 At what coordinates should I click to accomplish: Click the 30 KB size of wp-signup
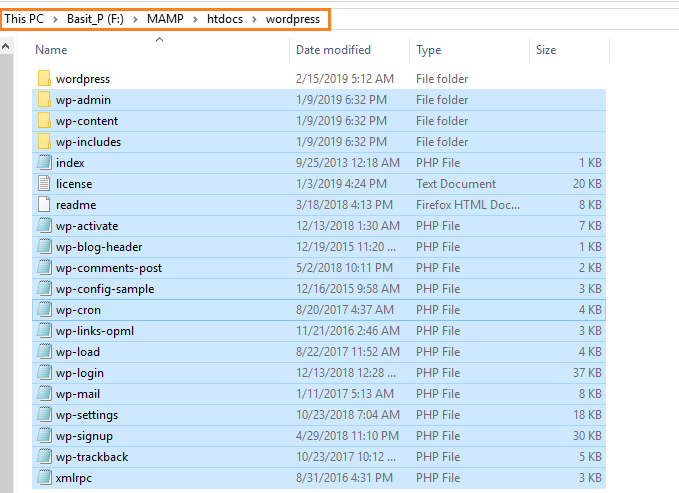click(x=587, y=435)
